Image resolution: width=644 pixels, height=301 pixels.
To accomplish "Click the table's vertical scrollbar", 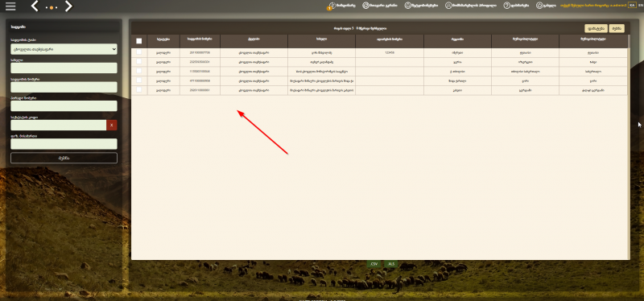I will click(629, 147).
